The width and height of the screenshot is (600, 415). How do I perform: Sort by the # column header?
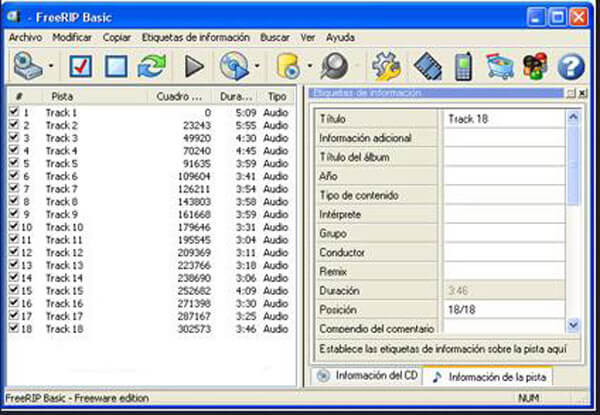pyautogui.click(x=24, y=96)
